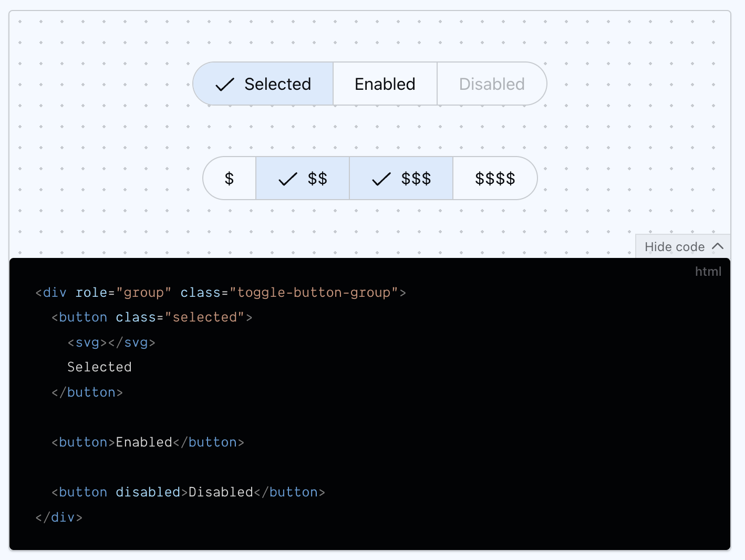Select the single $ price option
The height and width of the screenshot is (560, 745).
coord(229,179)
